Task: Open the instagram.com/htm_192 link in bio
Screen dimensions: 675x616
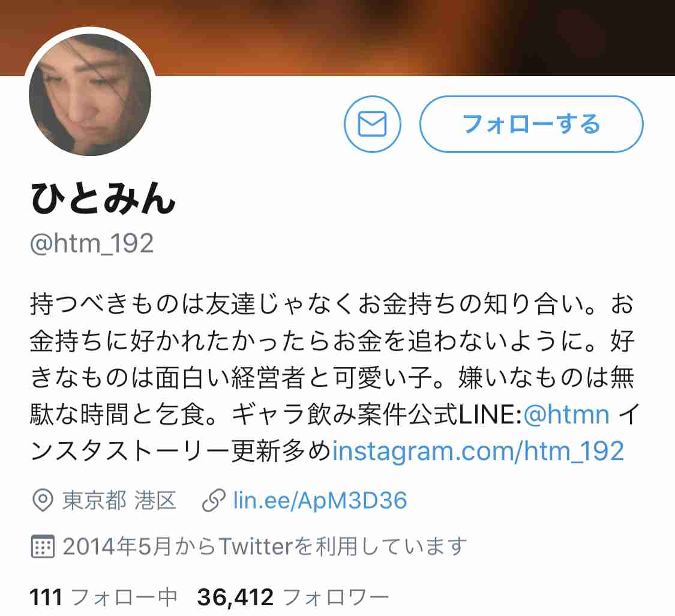Action: 478,452
